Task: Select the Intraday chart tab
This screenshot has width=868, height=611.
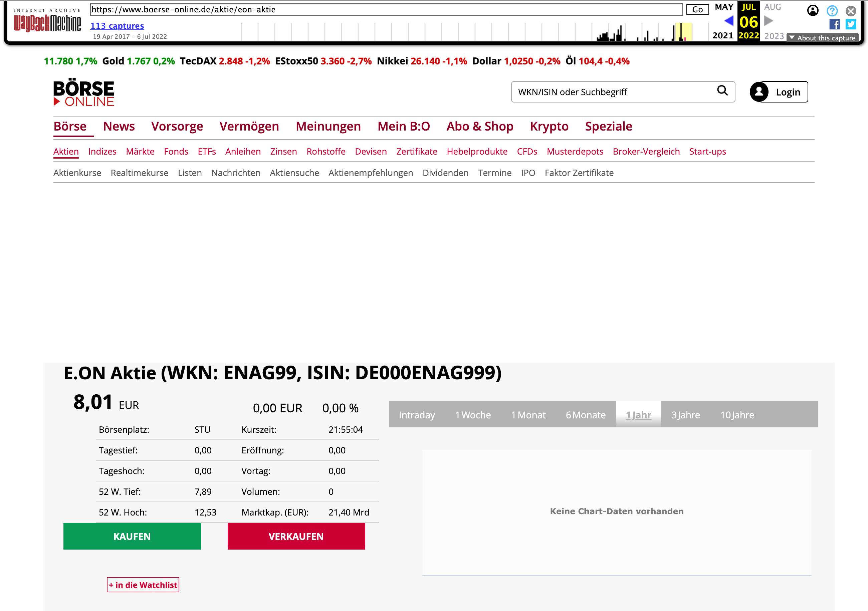Action: (417, 415)
